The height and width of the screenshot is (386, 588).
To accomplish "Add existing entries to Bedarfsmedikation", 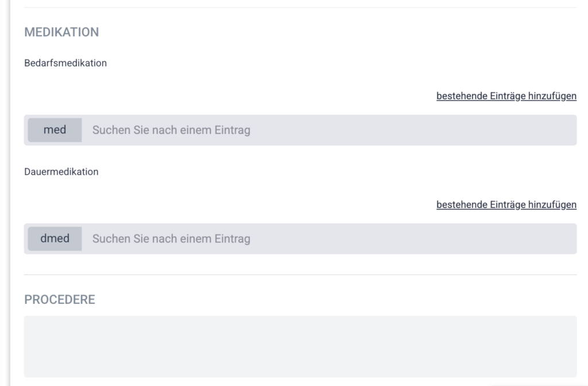I will (506, 96).
